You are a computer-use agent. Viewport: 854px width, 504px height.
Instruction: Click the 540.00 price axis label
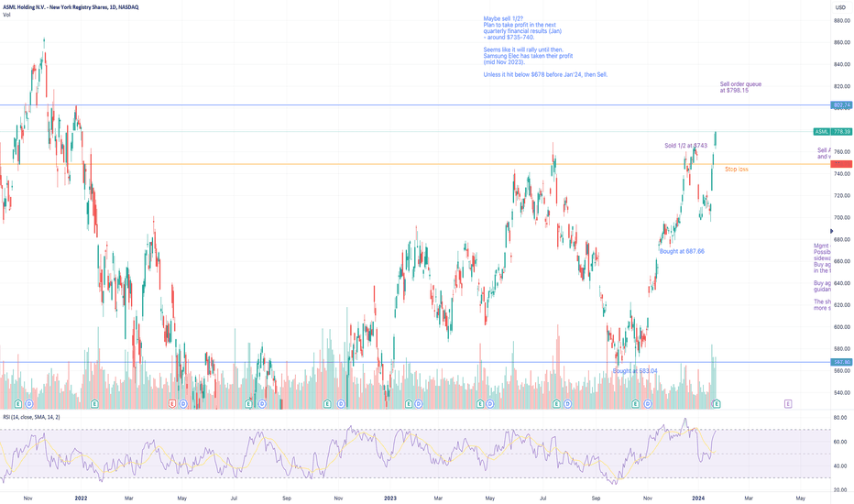coord(841,392)
